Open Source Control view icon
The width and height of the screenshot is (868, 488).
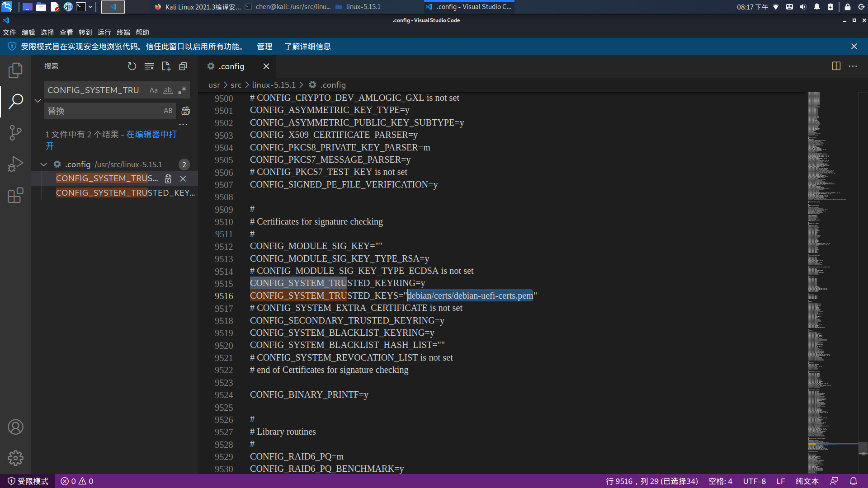click(x=15, y=132)
